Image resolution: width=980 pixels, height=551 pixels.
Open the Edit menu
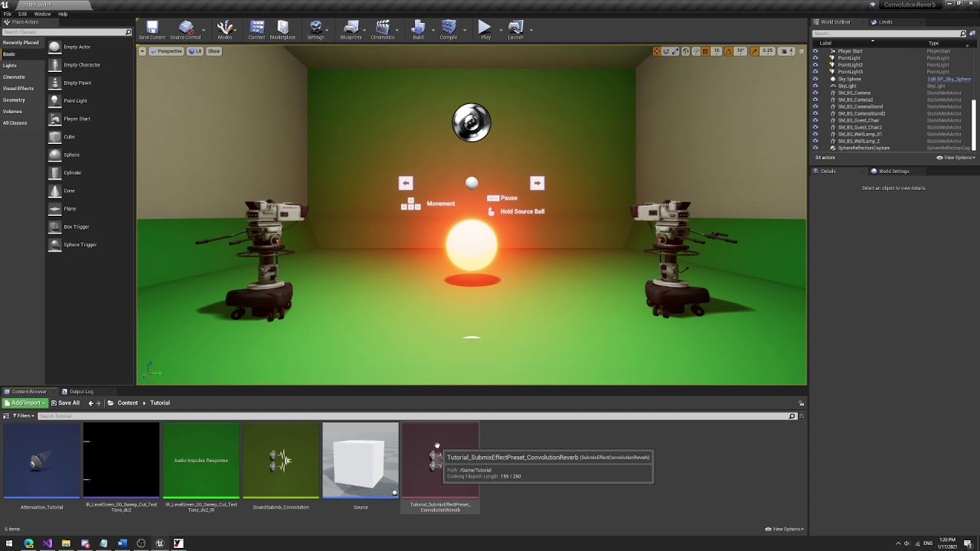pyautogui.click(x=23, y=14)
